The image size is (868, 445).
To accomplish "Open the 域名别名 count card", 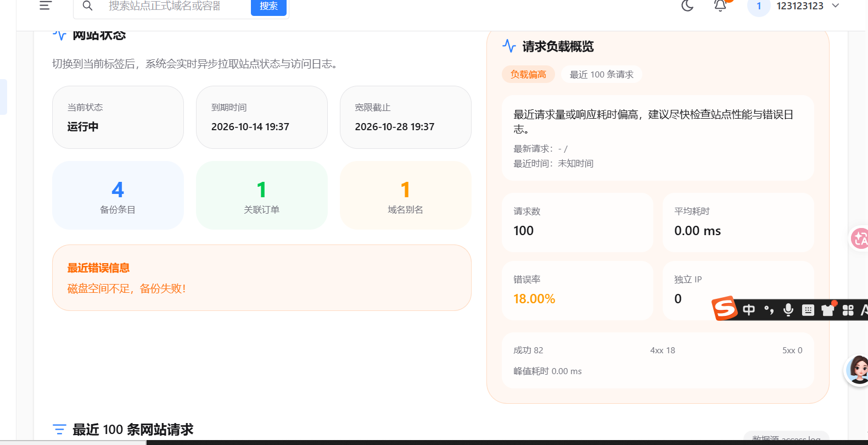I will coord(406,195).
